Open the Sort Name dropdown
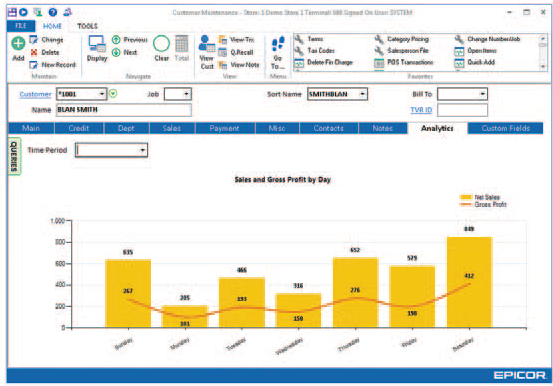Viewport: 553px width, 386px height. [362, 94]
